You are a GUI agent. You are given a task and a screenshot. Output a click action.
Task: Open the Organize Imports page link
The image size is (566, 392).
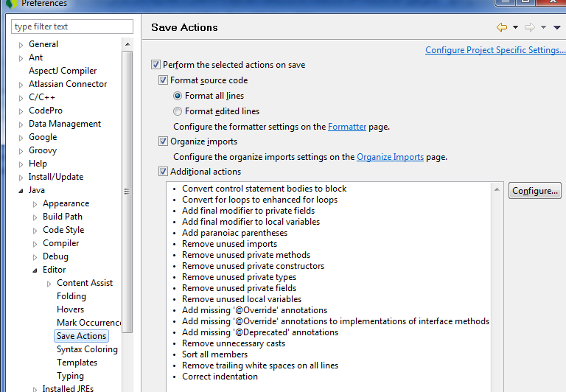390,157
